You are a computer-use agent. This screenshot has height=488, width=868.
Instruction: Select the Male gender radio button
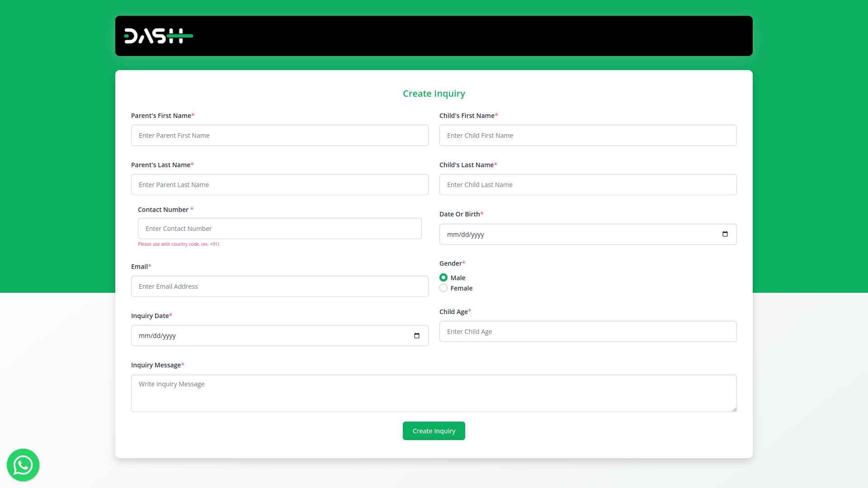coord(443,277)
